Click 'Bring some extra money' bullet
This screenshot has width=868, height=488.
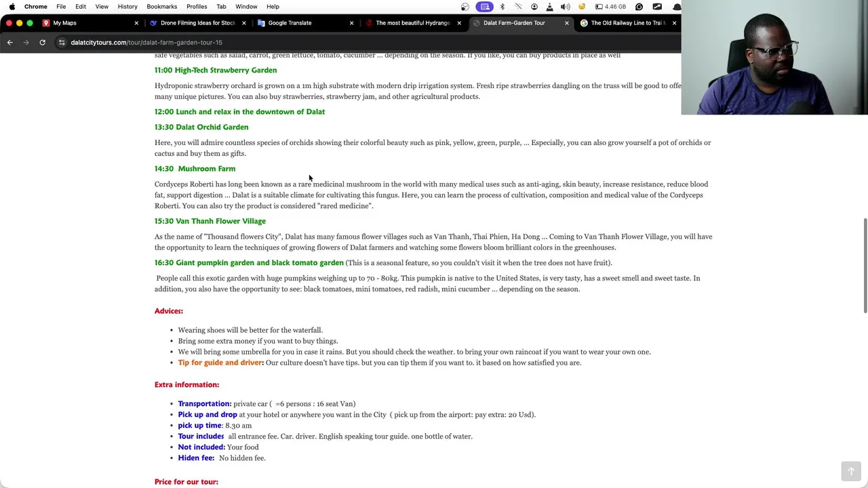[258, 341]
